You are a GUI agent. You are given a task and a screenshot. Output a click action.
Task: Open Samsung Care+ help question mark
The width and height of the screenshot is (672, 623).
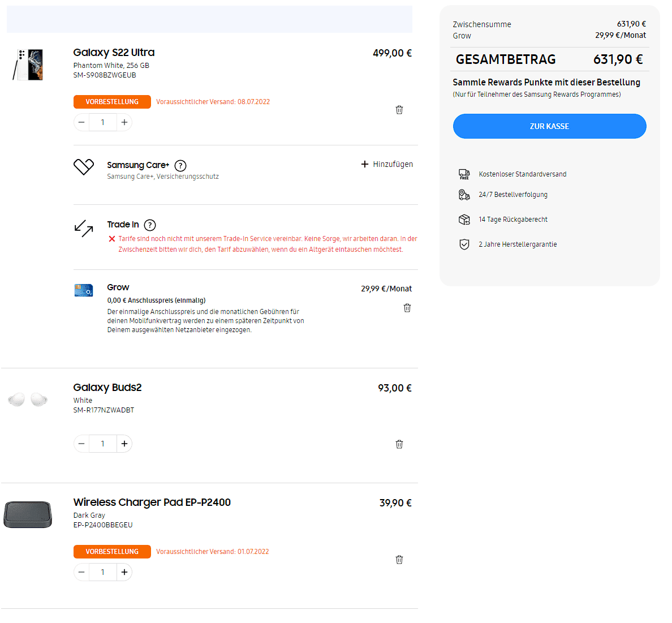pos(180,165)
